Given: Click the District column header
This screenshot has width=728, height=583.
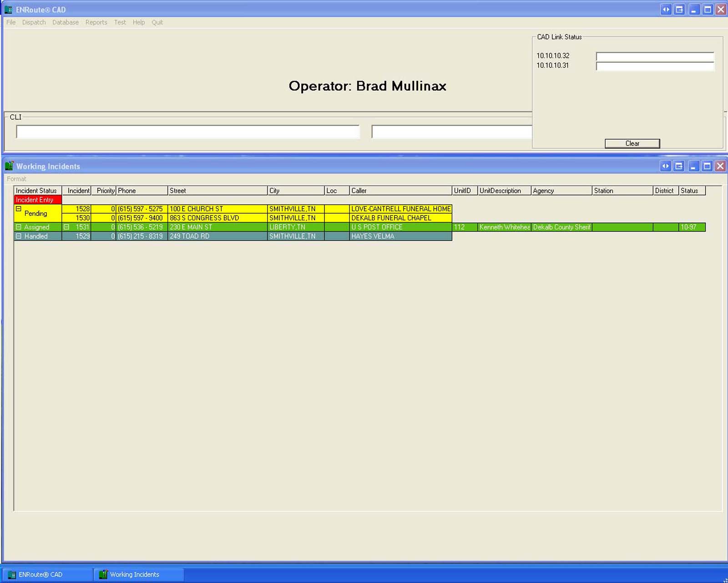Looking at the screenshot, I should [x=666, y=191].
